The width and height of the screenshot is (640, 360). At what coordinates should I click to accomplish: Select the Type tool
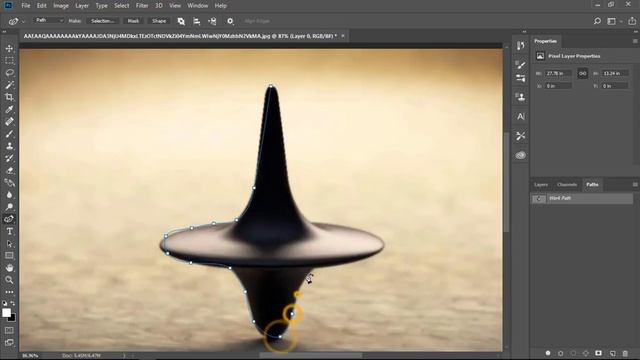point(9,231)
